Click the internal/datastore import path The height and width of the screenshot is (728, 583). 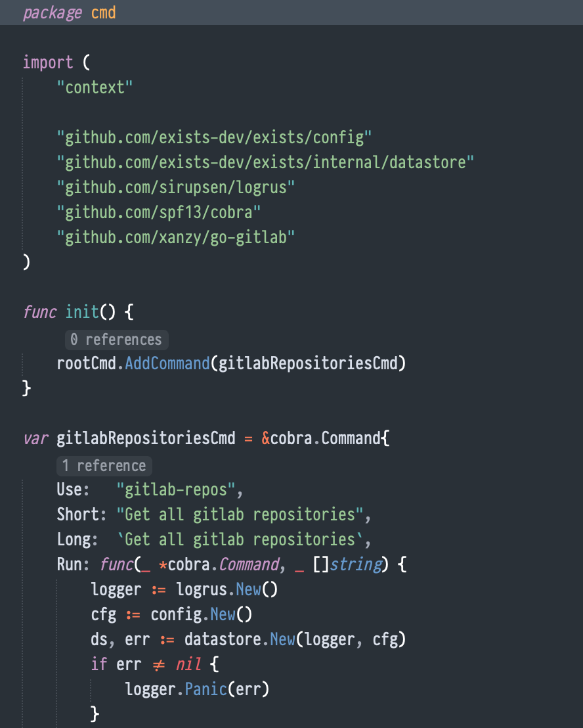[265, 162]
